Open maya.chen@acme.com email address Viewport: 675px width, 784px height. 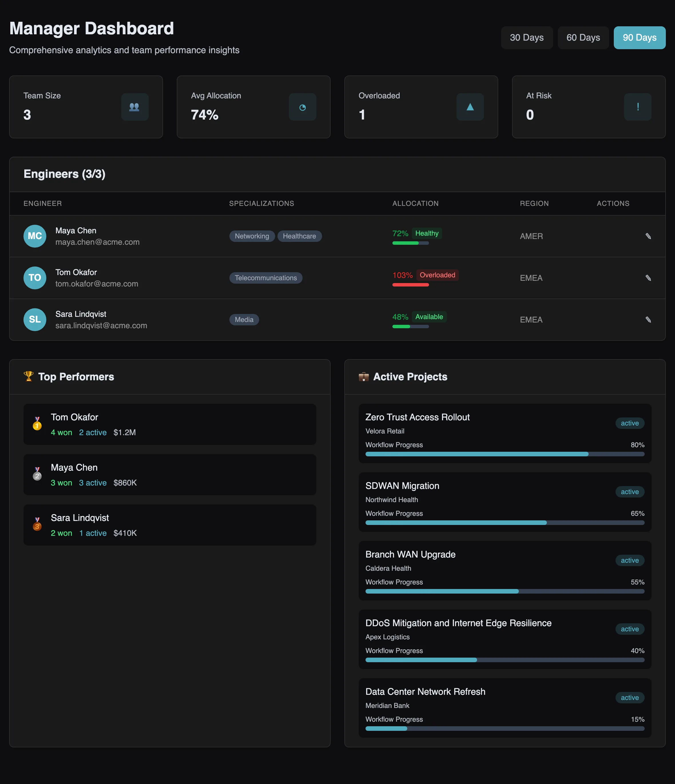(98, 242)
